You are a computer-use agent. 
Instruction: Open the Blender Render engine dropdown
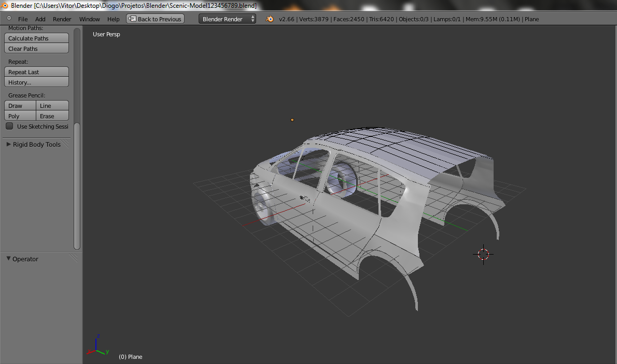pos(228,19)
